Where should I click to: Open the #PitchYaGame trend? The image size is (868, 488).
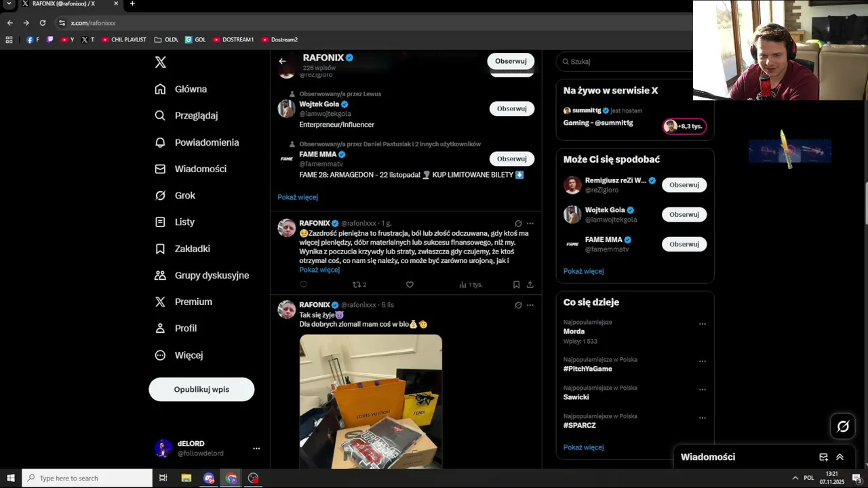coord(587,369)
